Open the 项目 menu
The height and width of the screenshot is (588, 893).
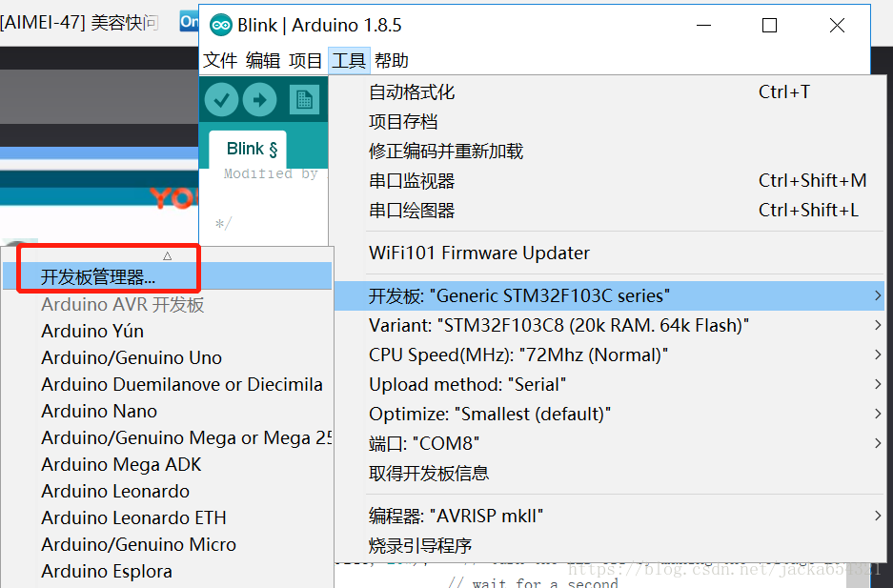[306, 60]
